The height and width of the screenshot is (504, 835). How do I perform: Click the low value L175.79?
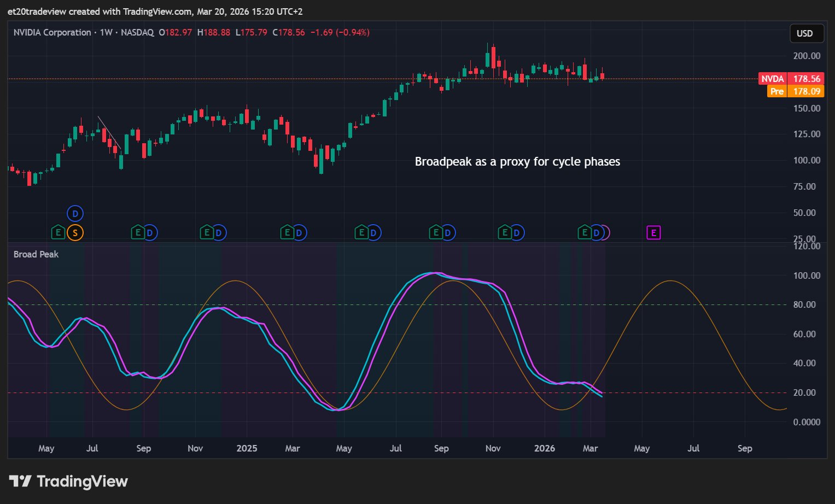pyautogui.click(x=252, y=32)
